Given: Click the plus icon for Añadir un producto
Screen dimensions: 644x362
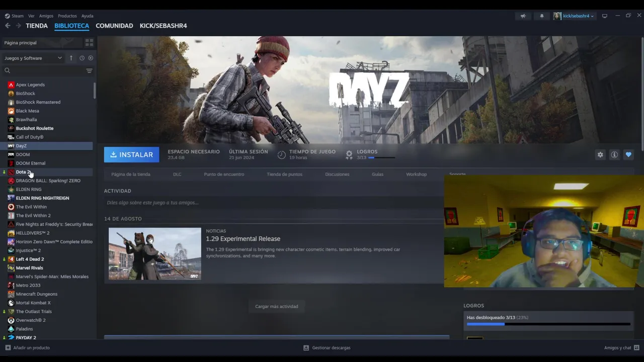Looking at the screenshot, I should pyautogui.click(x=8, y=347).
